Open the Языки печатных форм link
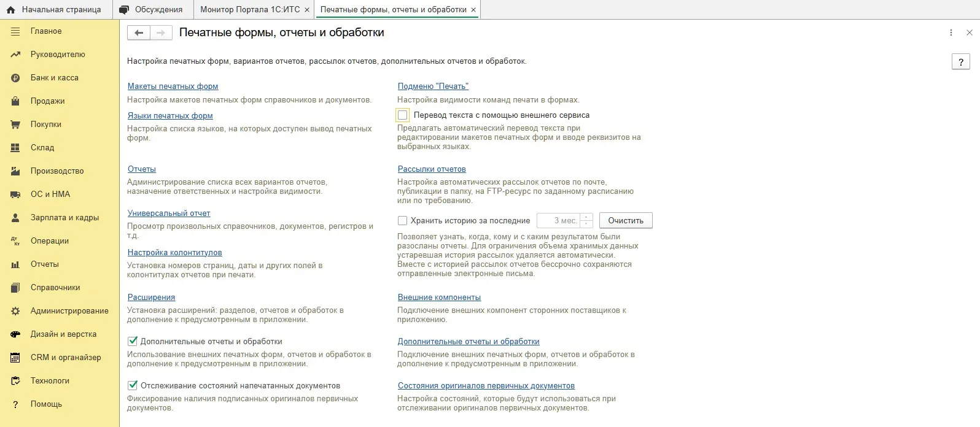The height and width of the screenshot is (427, 980). (x=170, y=116)
